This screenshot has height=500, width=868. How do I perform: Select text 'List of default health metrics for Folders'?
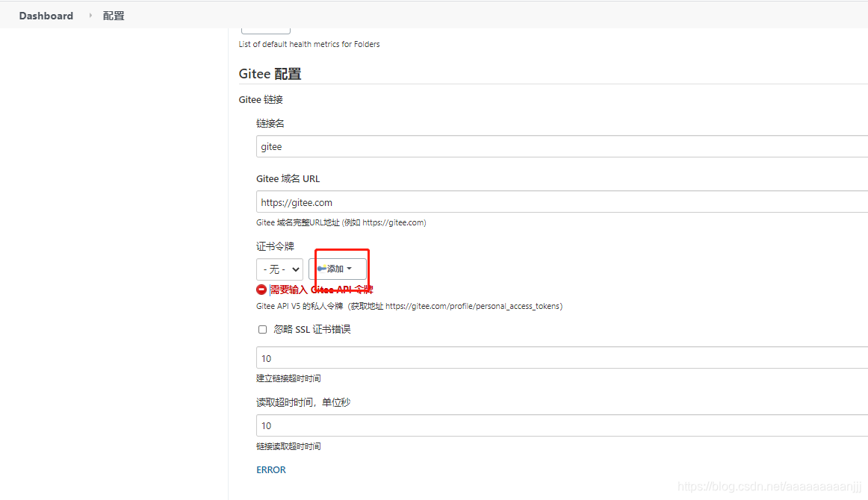[x=309, y=44]
